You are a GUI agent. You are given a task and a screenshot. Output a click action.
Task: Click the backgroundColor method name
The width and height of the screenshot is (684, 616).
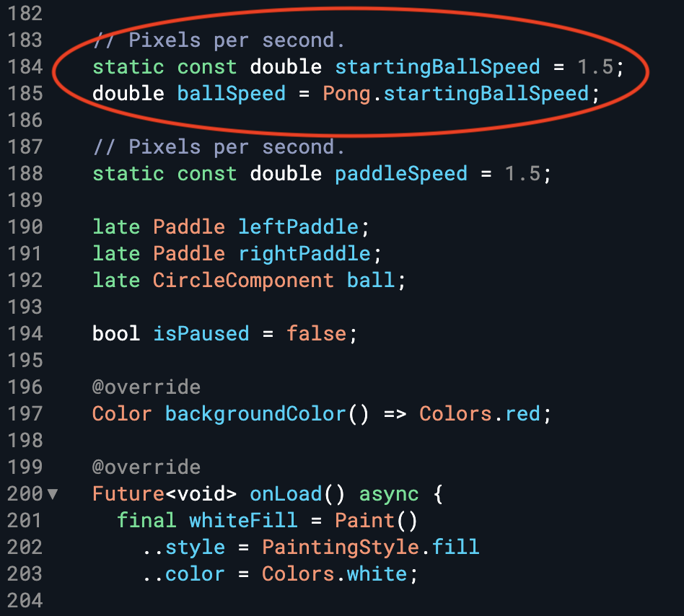point(255,414)
